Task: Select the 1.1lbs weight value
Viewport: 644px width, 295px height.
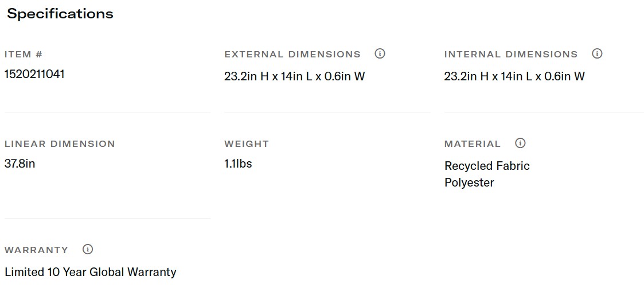Action: click(x=238, y=164)
